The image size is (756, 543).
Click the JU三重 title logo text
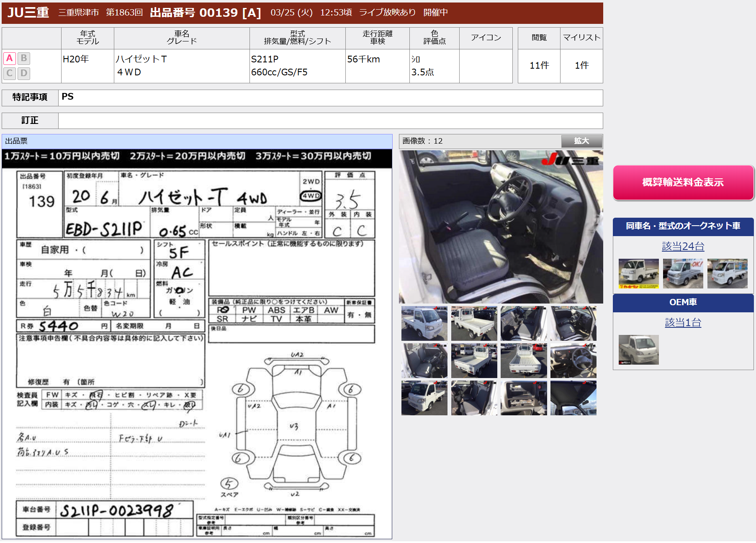pos(28,13)
